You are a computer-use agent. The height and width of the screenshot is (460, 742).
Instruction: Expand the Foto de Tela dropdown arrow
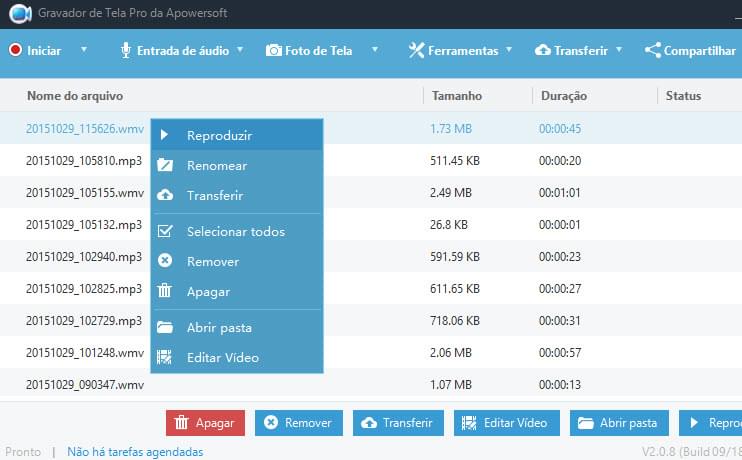point(375,50)
